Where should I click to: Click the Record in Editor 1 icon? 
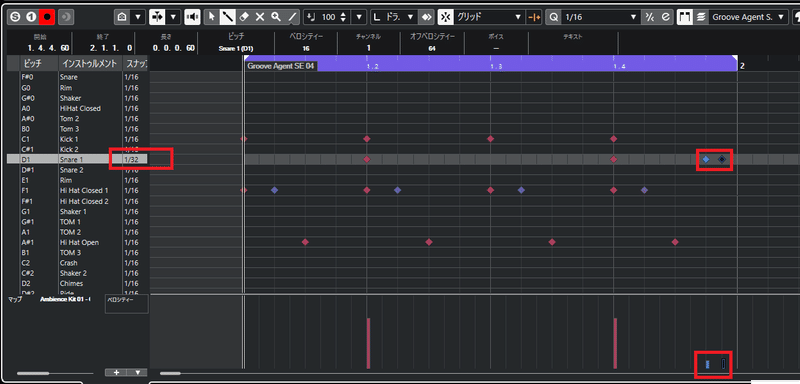31,17
